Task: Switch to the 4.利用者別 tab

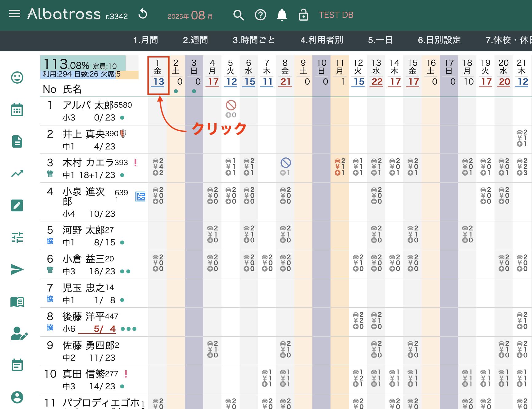Action: pyautogui.click(x=322, y=40)
